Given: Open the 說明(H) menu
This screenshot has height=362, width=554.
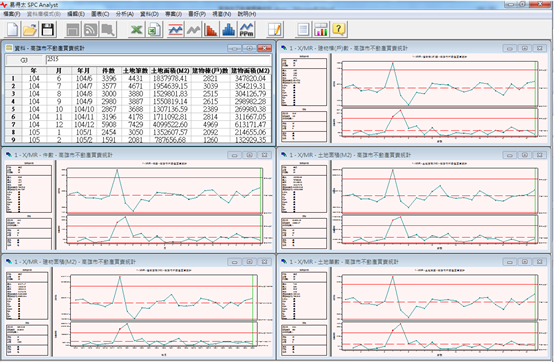Looking at the screenshot, I should 247,14.
